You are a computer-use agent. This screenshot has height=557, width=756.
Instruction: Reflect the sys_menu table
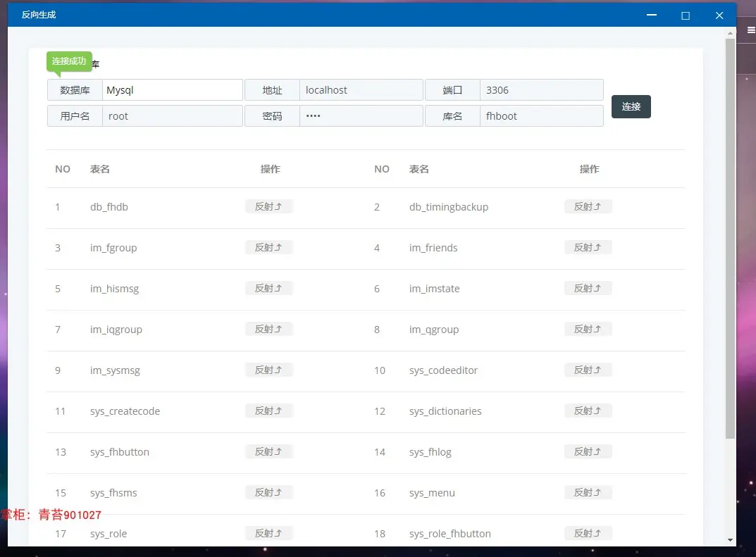(x=588, y=492)
